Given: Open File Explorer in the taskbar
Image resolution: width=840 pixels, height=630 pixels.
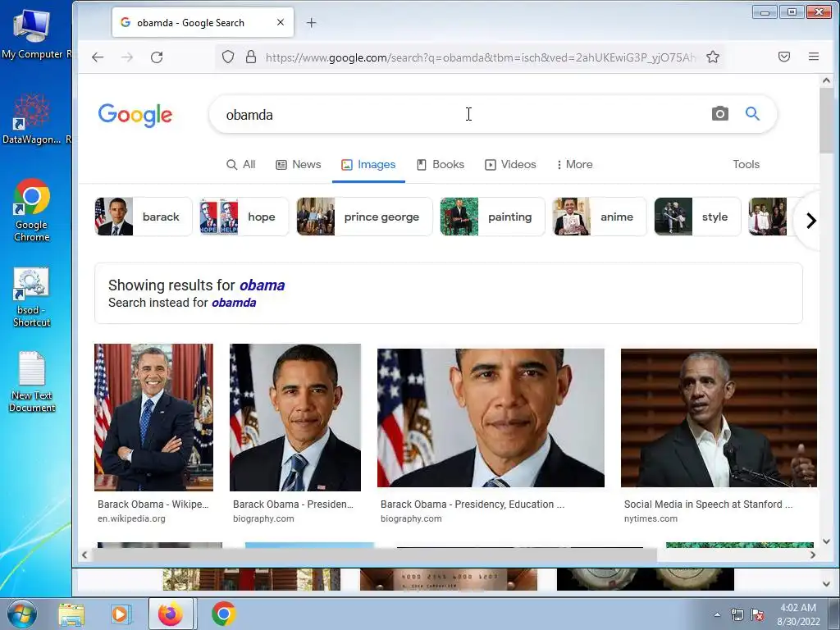Looking at the screenshot, I should 71,614.
